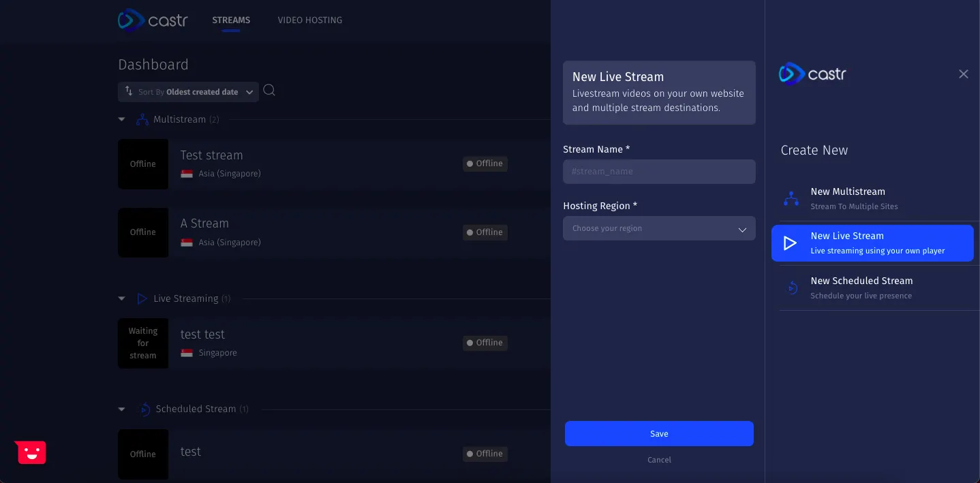Switch to the Video Hosting tab

pyautogui.click(x=310, y=20)
